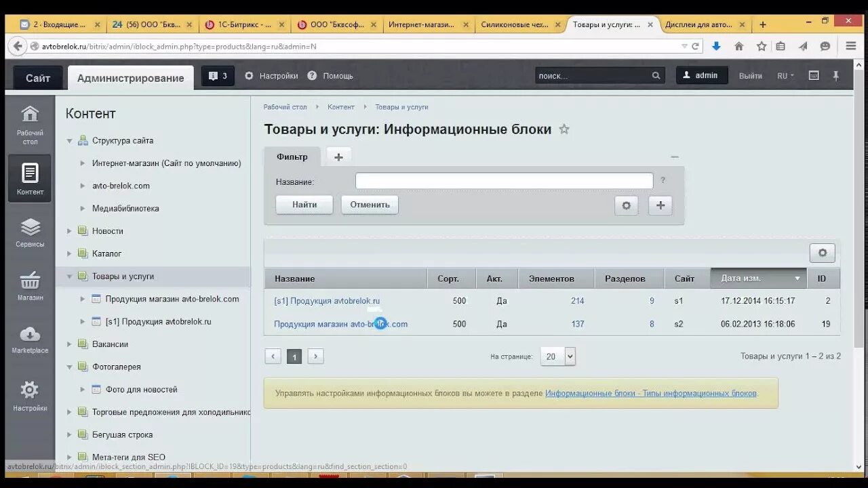Open browser downloads arrow
This screenshot has height=488, width=868.
[x=716, y=46]
